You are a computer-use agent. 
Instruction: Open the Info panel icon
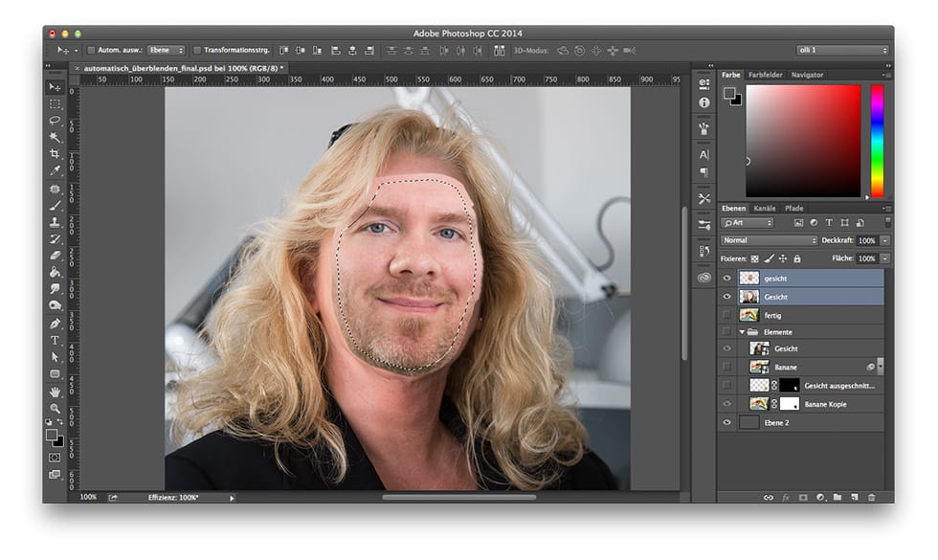(704, 103)
